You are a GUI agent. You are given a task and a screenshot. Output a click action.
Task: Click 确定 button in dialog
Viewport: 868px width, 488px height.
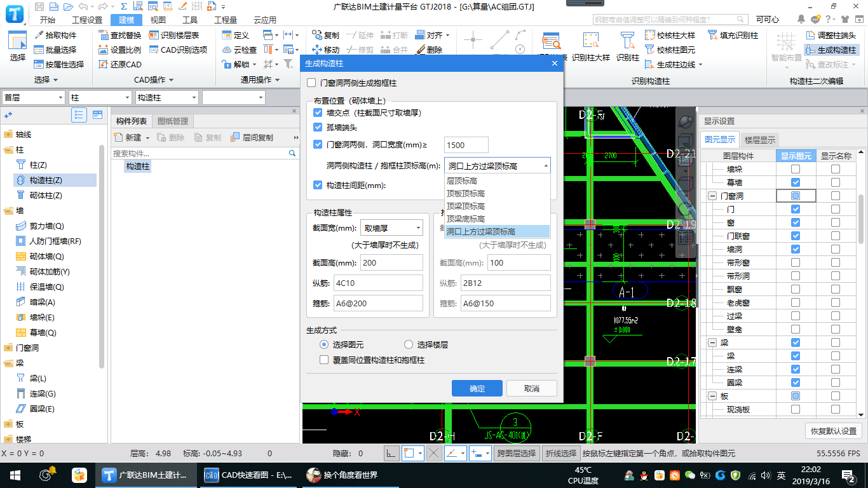click(x=477, y=388)
